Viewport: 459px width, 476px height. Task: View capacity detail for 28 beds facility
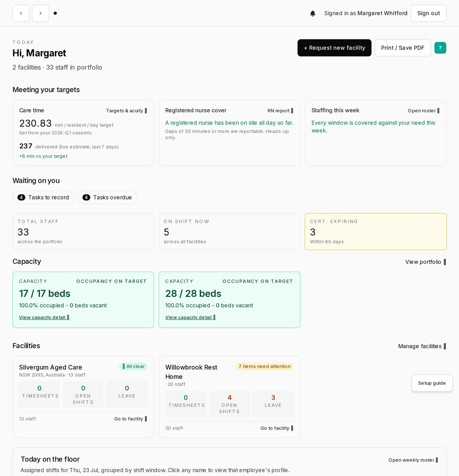191,317
